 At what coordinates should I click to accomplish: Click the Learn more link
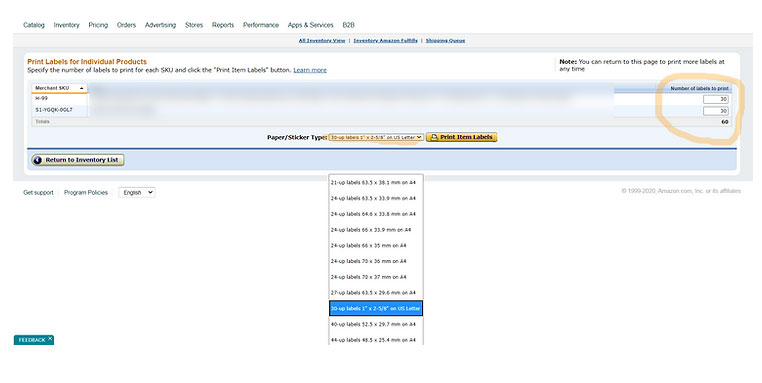[x=310, y=70]
